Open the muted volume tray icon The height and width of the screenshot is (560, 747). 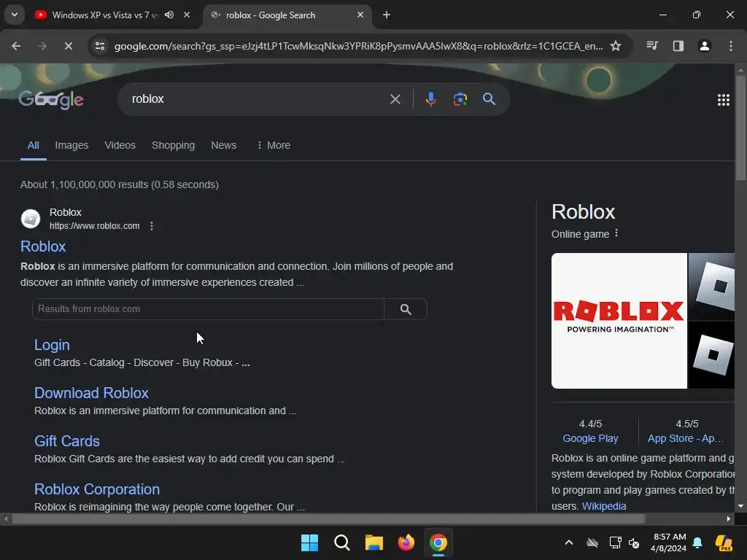pos(634,542)
